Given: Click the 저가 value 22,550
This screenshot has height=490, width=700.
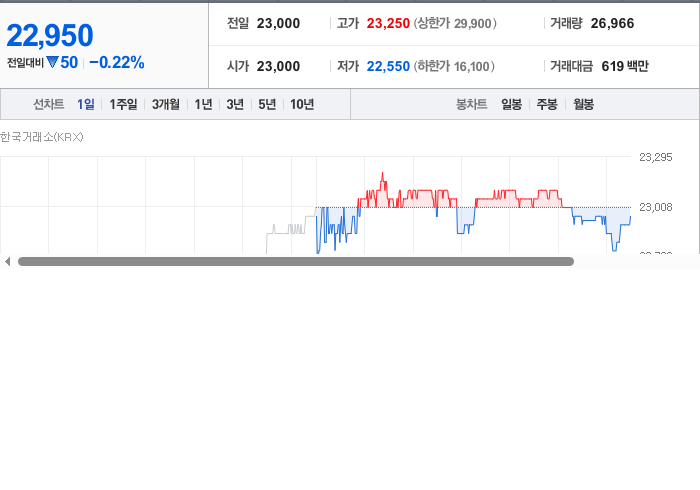Looking at the screenshot, I should (x=388, y=66).
